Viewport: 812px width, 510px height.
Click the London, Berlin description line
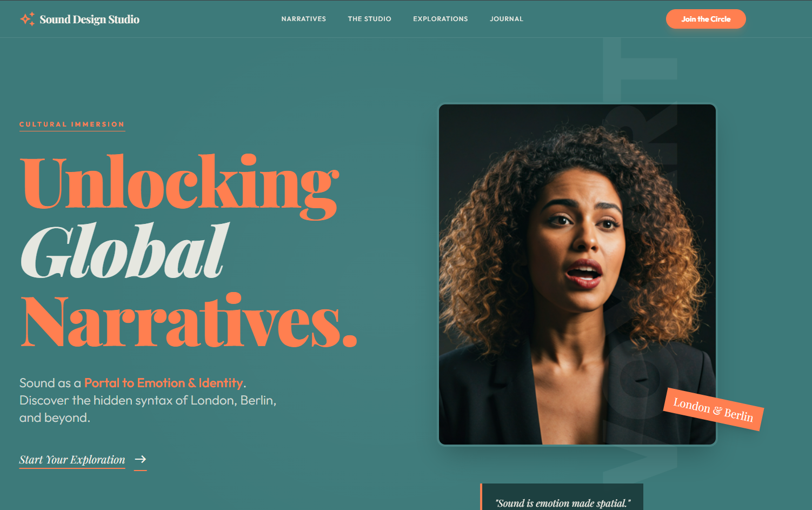click(x=148, y=400)
